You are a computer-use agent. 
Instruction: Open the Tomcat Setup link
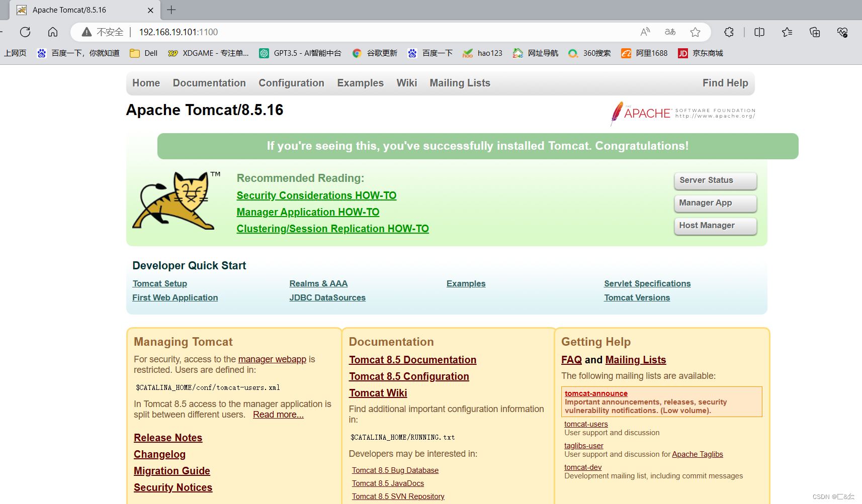[160, 284]
